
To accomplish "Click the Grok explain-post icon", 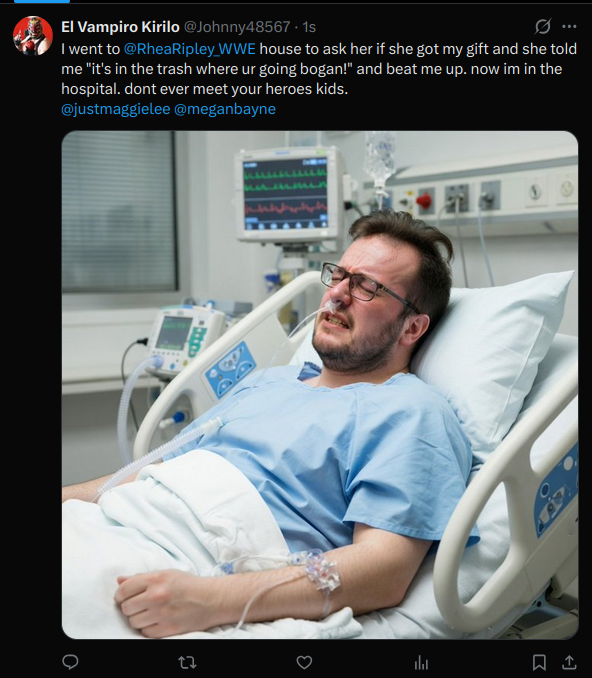I will pos(542,27).
